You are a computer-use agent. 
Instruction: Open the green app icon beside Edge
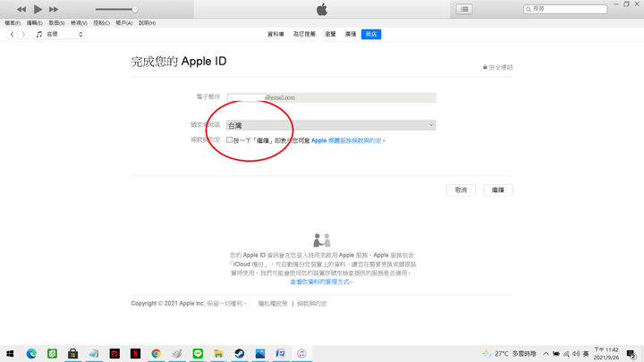(52, 353)
